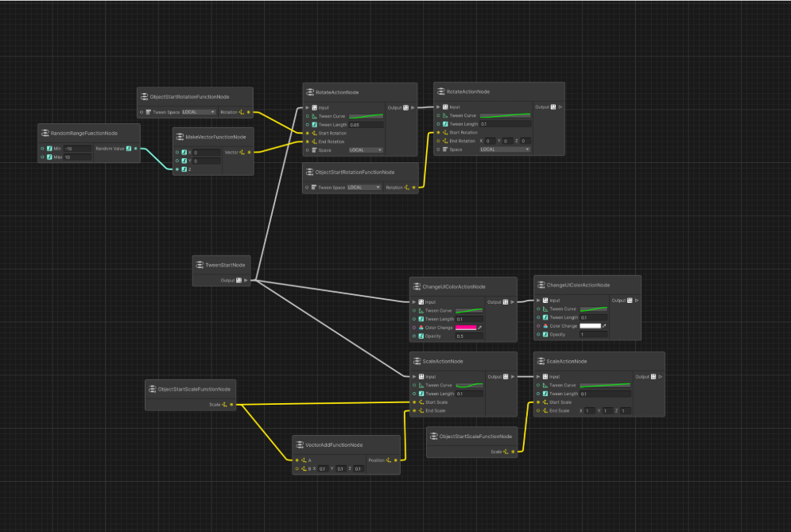Click the A input port of VectorAddFunctionNode

point(297,460)
